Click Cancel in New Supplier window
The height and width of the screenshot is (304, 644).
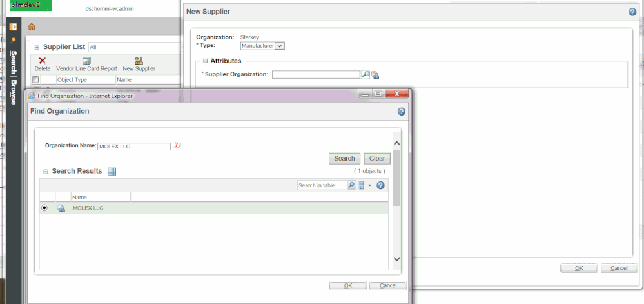point(619,268)
